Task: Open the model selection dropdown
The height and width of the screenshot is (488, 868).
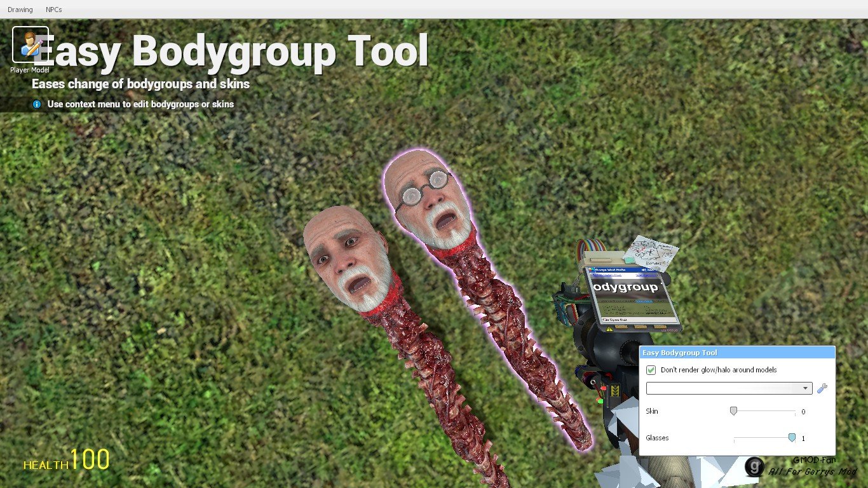Action: pyautogui.click(x=729, y=388)
